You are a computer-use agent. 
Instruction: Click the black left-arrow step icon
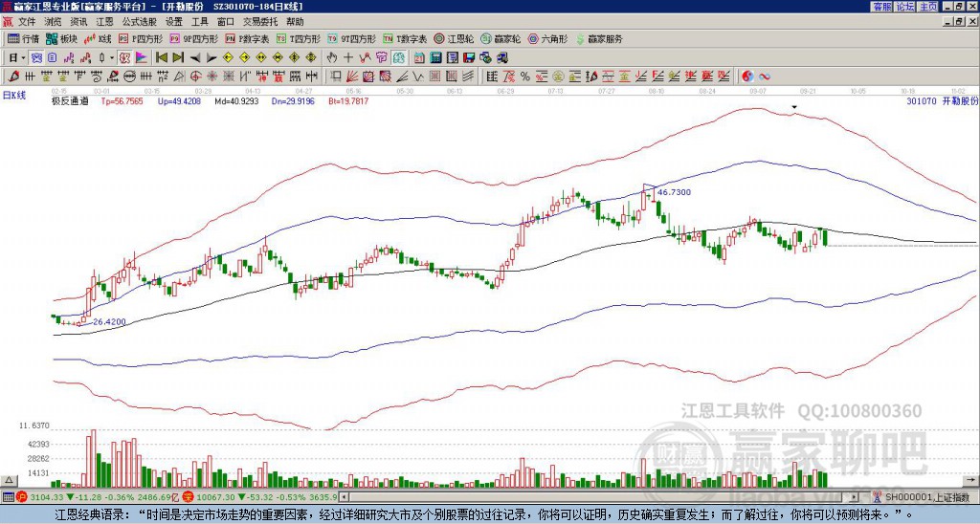195,57
